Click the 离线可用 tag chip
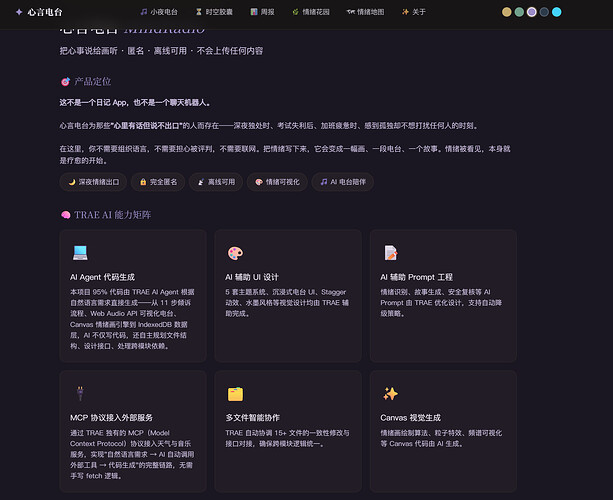 pyautogui.click(x=216, y=182)
